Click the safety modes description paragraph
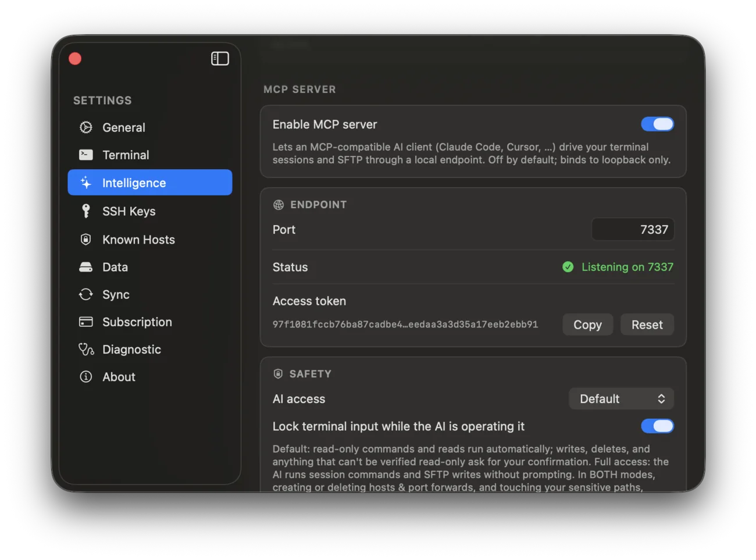The image size is (756, 560). point(471,468)
